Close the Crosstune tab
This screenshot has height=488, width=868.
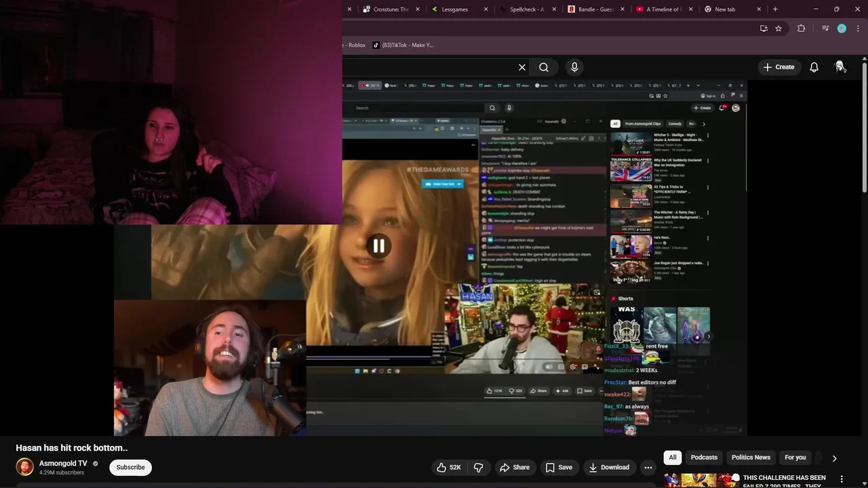418,9
